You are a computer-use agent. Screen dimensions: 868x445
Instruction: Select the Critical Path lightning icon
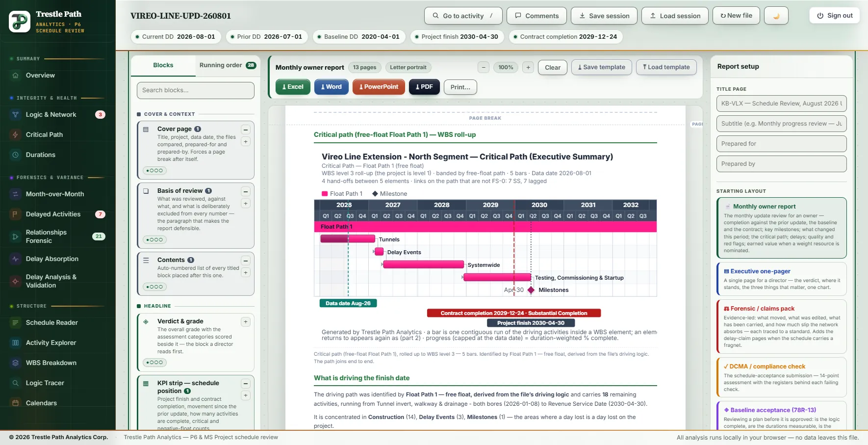[x=15, y=135]
